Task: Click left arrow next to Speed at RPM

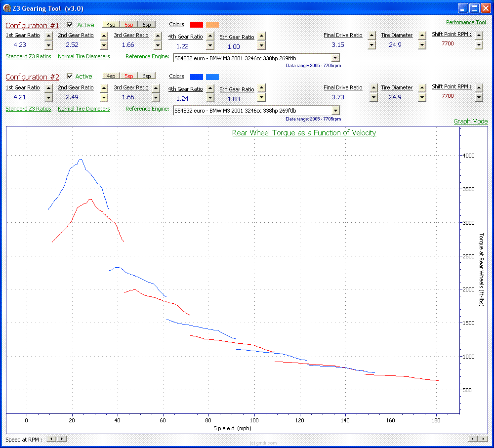Action: click(x=51, y=439)
